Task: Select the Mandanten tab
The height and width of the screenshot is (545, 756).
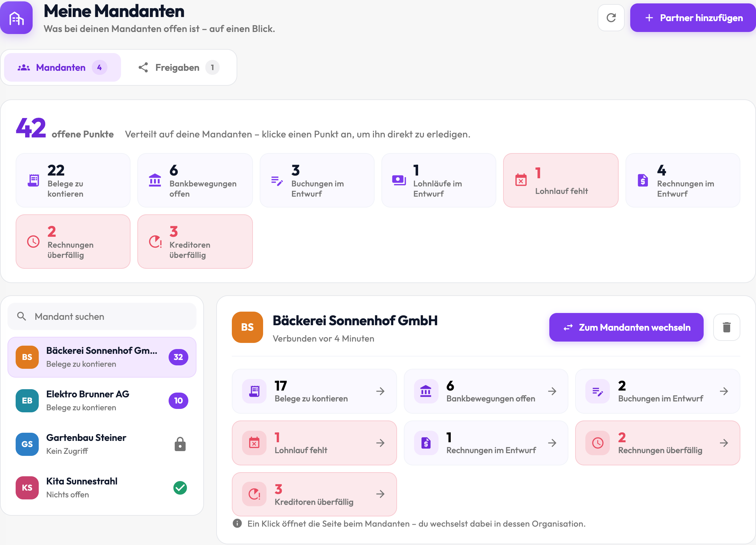Action: [x=63, y=67]
